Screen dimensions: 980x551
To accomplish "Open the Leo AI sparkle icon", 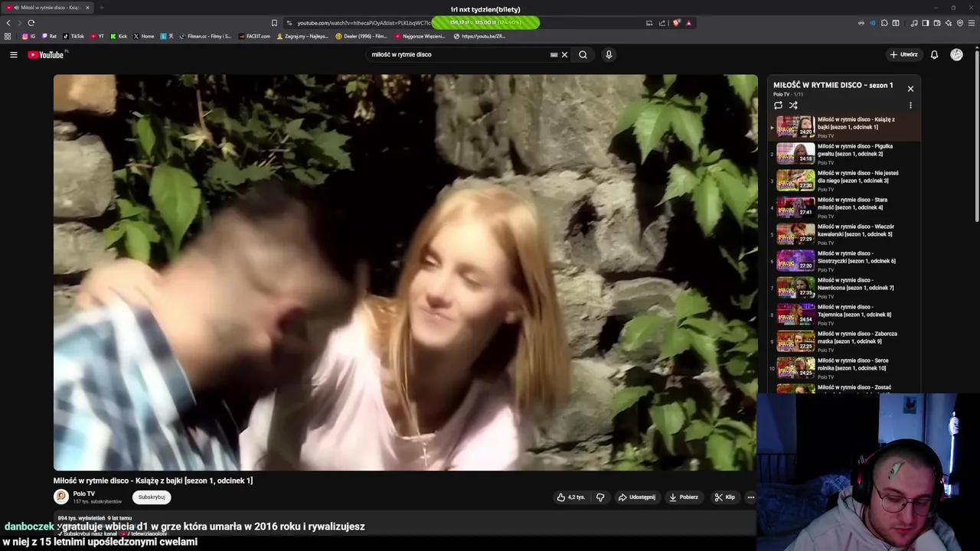I will pos(949,23).
